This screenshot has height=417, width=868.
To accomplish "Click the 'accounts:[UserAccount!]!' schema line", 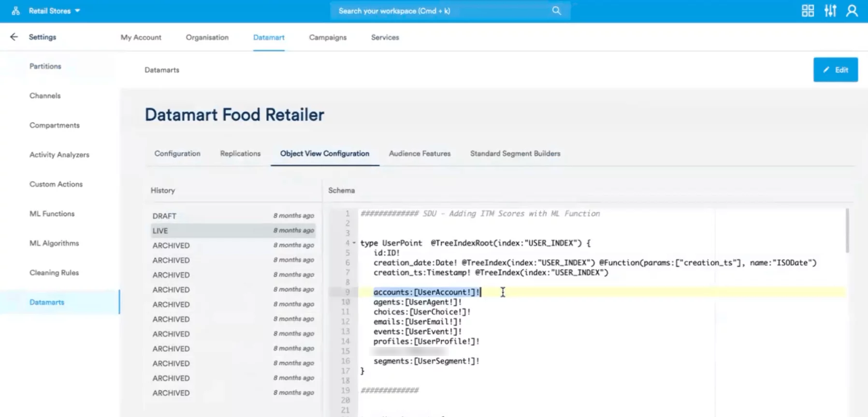I will pos(427,292).
